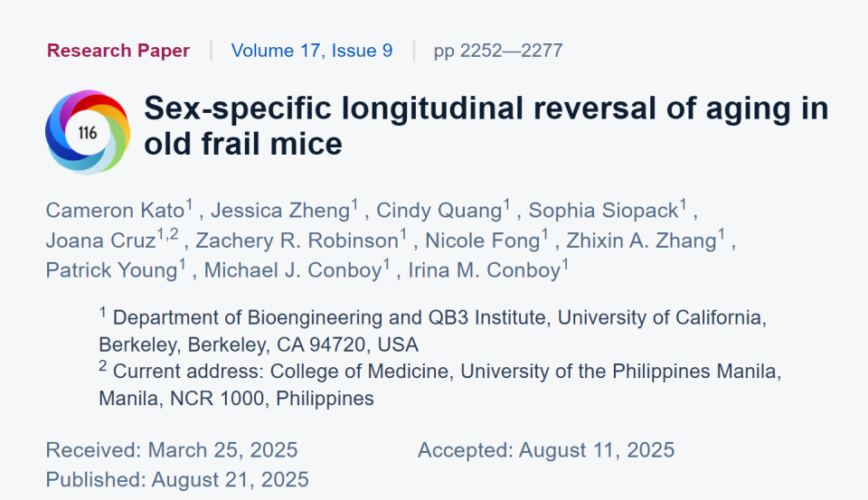Click author name Cameron Kato
The height and width of the screenshot is (500, 868).
115,211
